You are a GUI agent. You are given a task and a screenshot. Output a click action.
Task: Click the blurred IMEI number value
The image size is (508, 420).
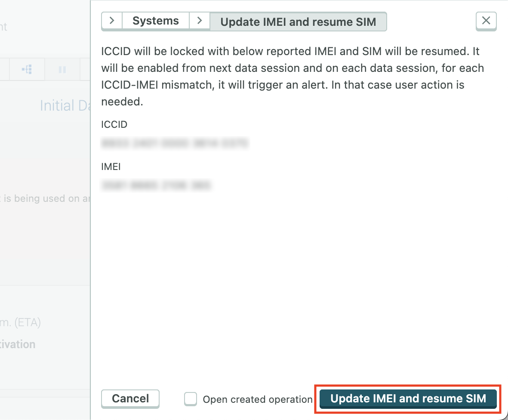pyautogui.click(x=156, y=185)
